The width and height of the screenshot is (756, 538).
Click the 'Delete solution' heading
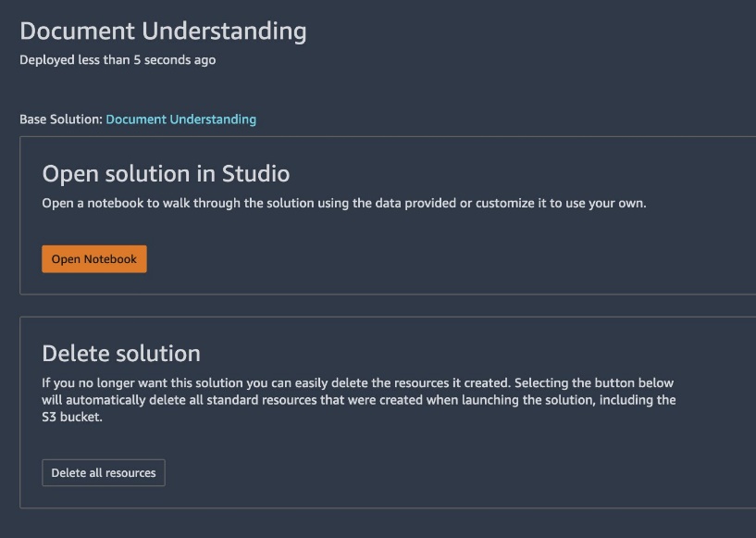pyautogui.click(x=121, y=354)
